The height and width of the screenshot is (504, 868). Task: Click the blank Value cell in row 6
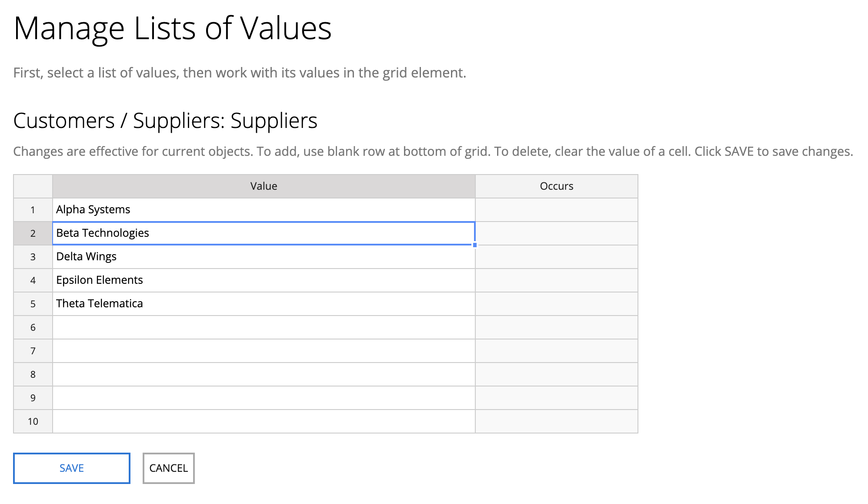click(x=264, y=327)
